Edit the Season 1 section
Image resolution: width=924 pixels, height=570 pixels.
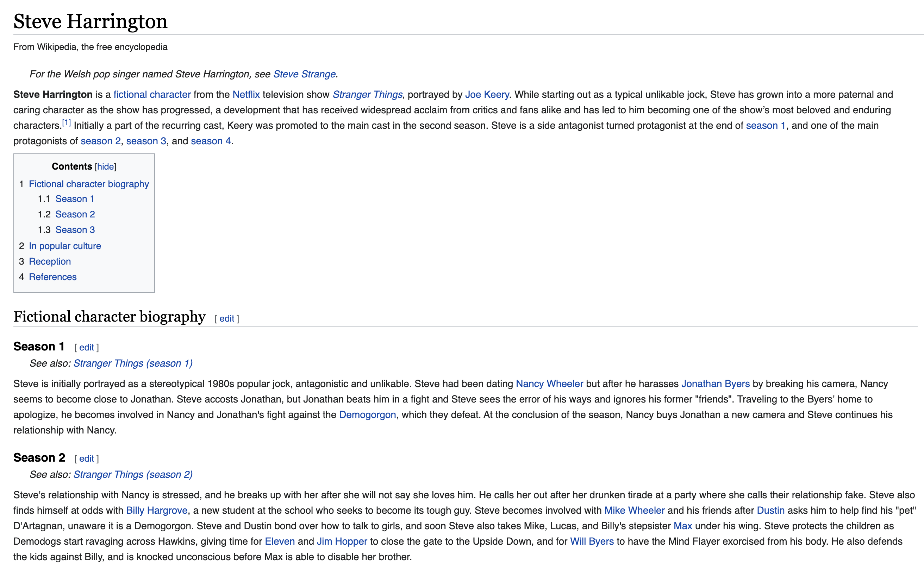pyautogui.click(x=86, y=347)
